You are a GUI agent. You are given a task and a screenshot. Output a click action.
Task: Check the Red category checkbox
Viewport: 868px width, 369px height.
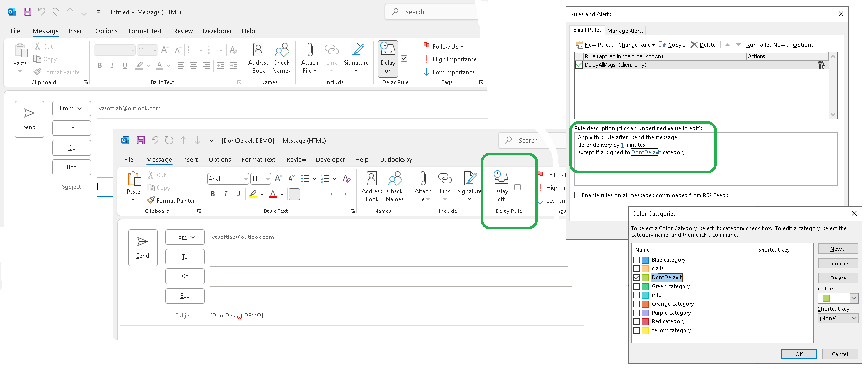(636, 322)
